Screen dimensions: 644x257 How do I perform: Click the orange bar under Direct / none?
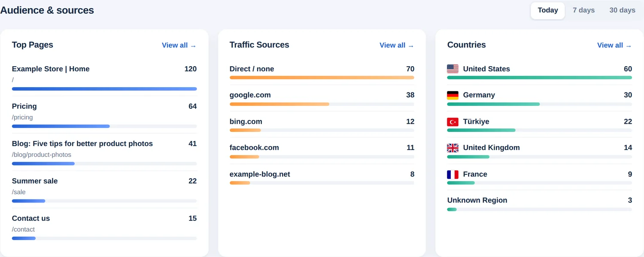322,78
